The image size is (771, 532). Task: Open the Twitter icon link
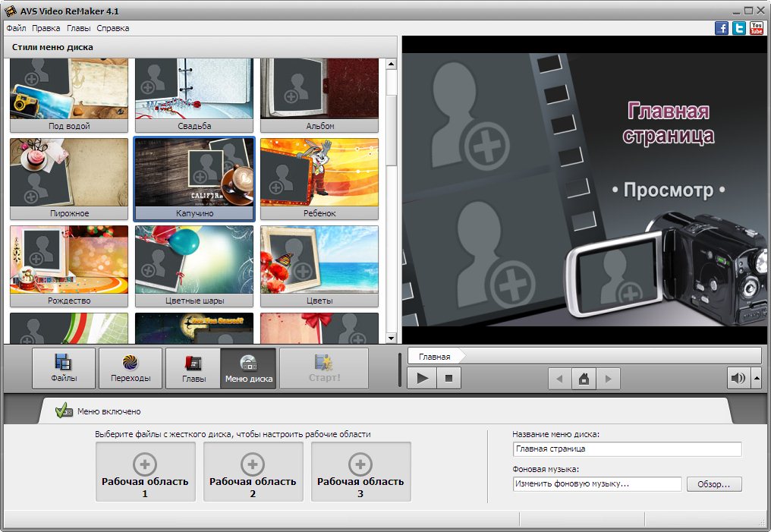click(739, 28)
